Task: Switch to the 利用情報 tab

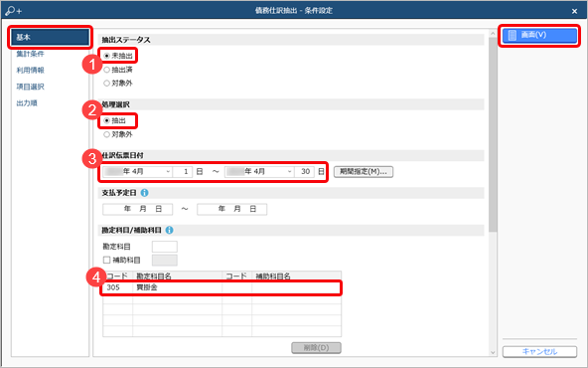Action: pyautogui.click(x=30, y=71)
